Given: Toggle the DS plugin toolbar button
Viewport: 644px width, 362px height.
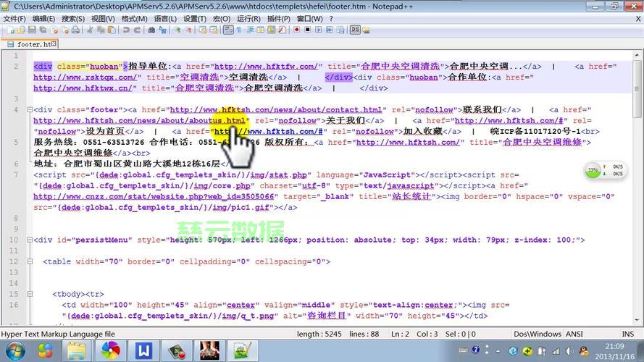Looking at the screenshot, I should 355,30.
